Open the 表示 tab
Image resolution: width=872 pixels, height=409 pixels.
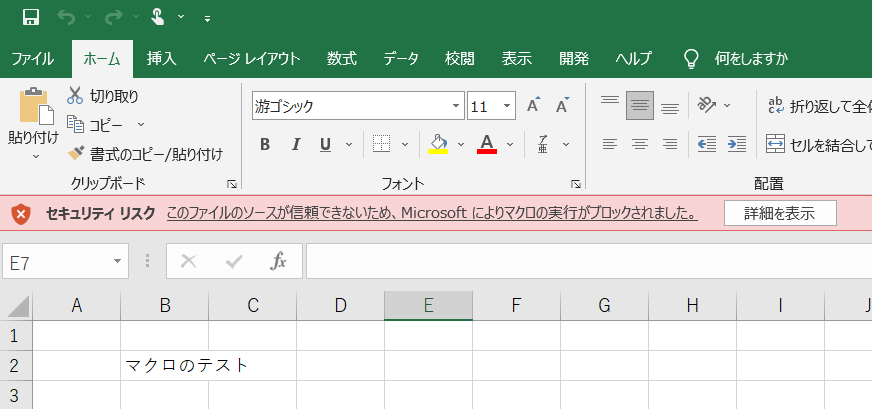pos(517,58)
